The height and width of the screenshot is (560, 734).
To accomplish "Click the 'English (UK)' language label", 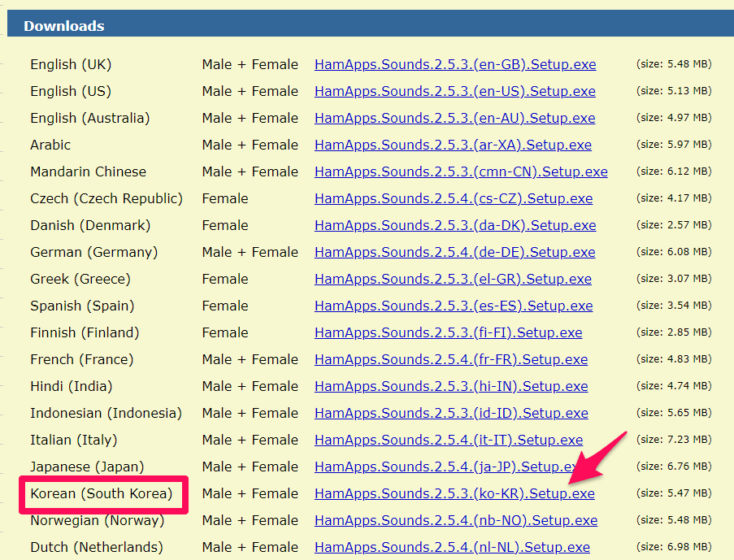I will pyautogui.click(x=71, y=64).
